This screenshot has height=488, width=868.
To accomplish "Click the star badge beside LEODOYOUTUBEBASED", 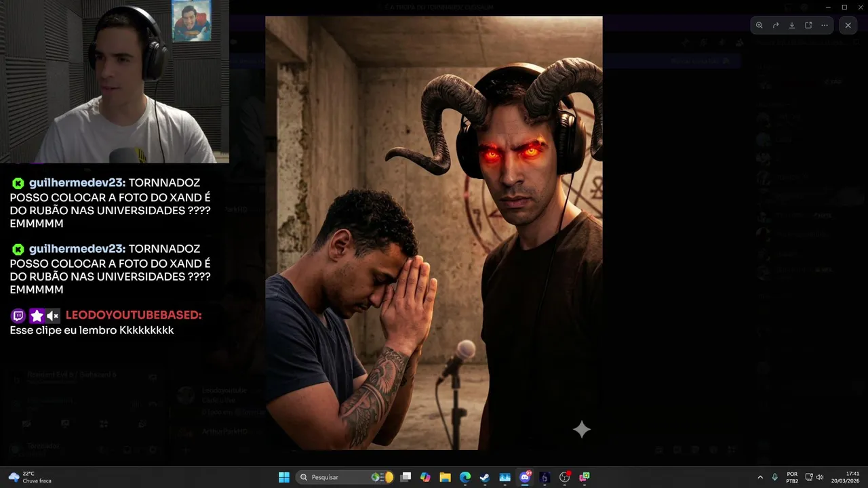I will [x=37, y=315].
